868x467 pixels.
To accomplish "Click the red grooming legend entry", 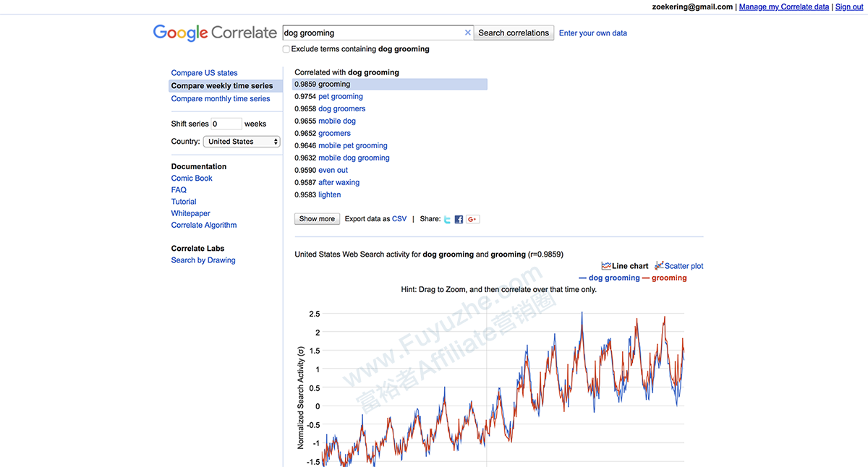I will 665,278.
